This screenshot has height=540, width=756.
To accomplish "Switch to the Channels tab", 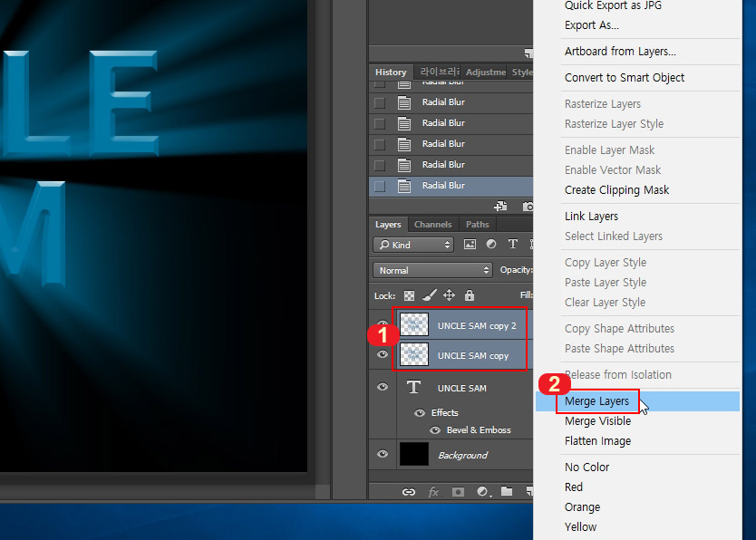I will coord(432,225).
